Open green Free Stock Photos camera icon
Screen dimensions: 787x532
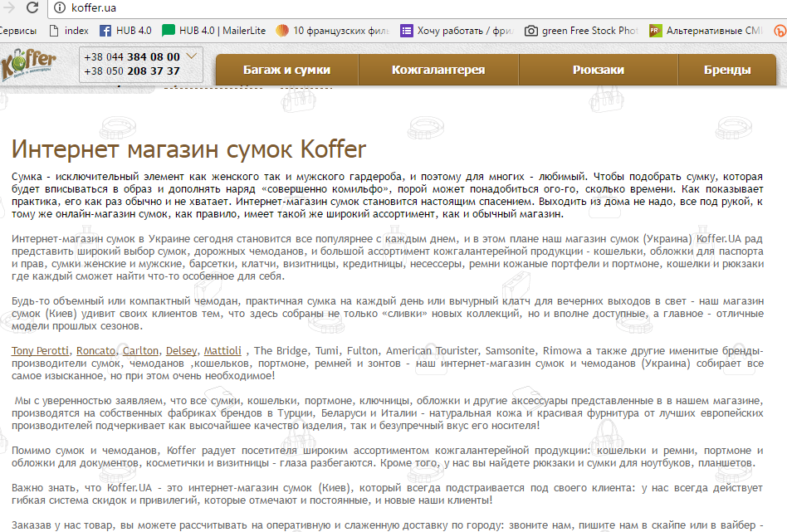[531, 31]
